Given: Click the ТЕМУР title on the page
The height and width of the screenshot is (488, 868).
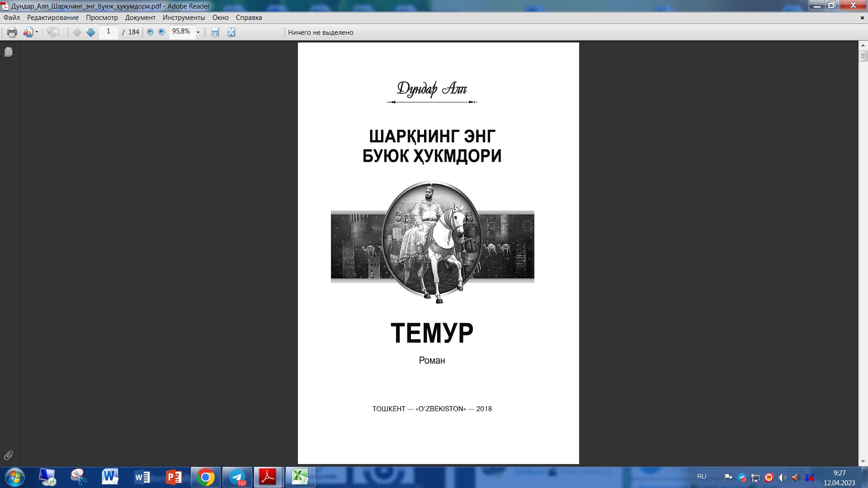Looking at the screenshot, I should [432, 333].
